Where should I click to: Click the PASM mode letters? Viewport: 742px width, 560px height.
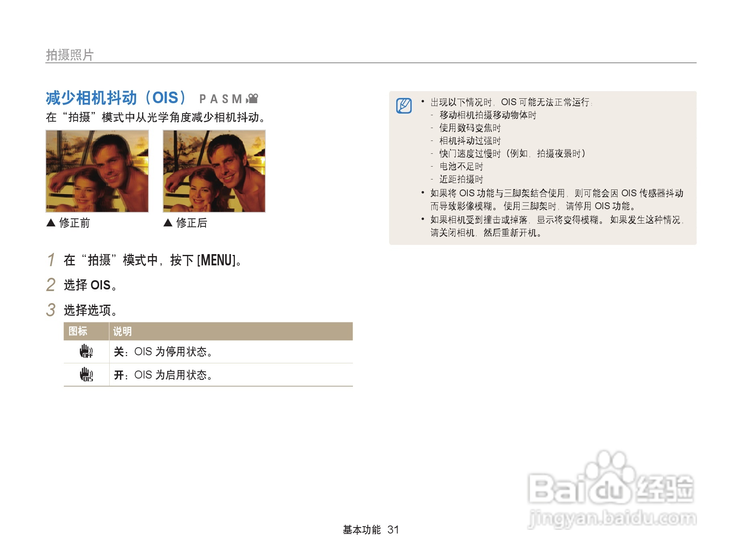point(221,99)
